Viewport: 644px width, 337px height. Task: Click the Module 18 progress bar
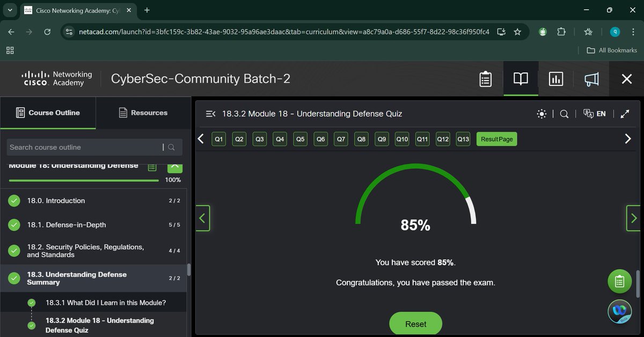click(84, 180)
